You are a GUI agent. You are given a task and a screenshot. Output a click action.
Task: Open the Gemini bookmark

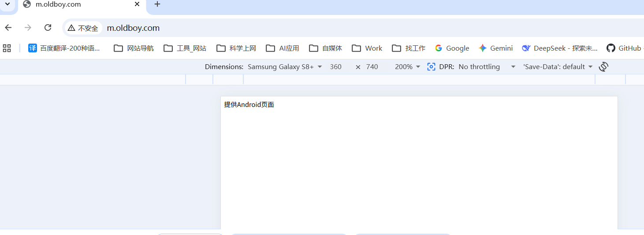click(496, 48)
